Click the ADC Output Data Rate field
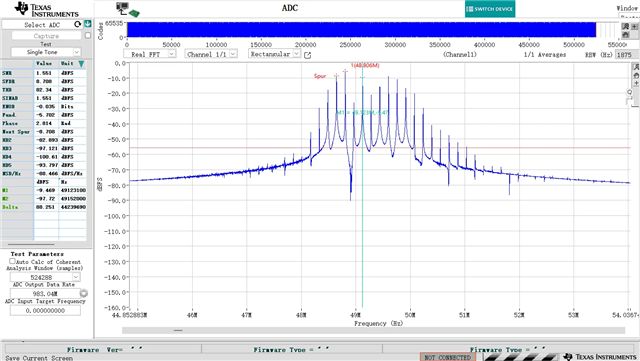 (x=45, y=293)
